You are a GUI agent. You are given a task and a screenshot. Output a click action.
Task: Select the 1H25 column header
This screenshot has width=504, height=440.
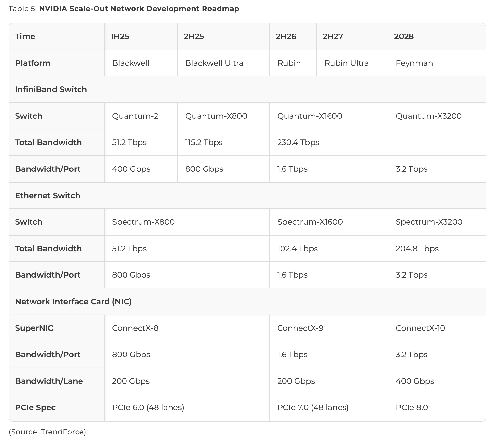tap(120, 36)
